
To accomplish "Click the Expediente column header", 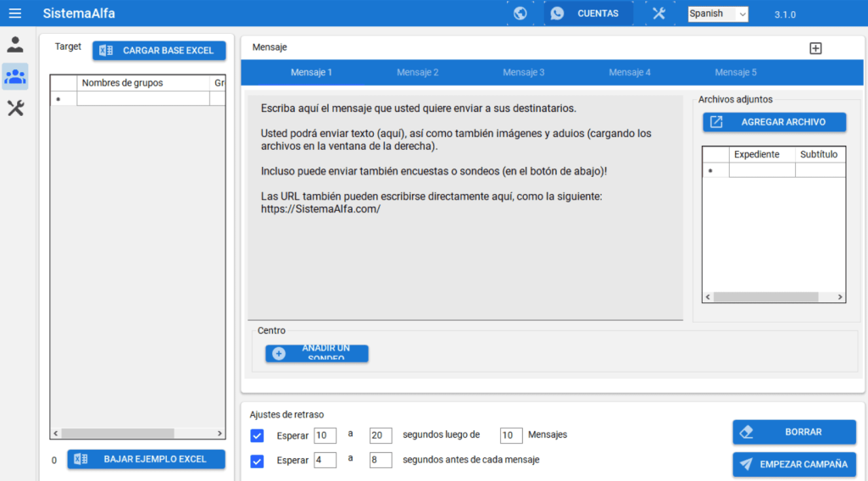I will click(x=762, y=154).
